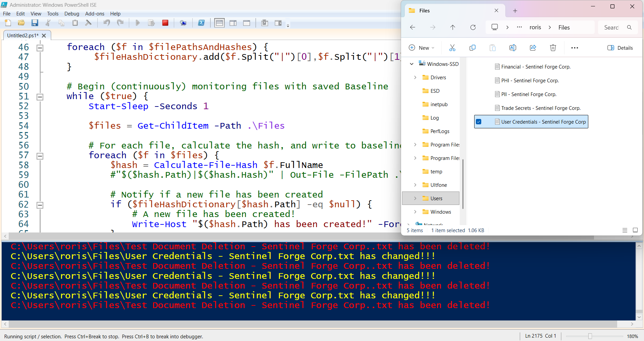Uncheck the User Credentials file checkbox
Image resolution: width=644 pixels, height=341 pixels.
(x=479, y=122)
